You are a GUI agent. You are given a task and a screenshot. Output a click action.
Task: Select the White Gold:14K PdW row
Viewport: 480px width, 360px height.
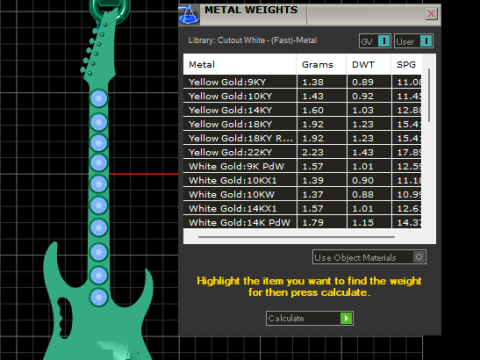pyautogui.click(x=302, y=222)
